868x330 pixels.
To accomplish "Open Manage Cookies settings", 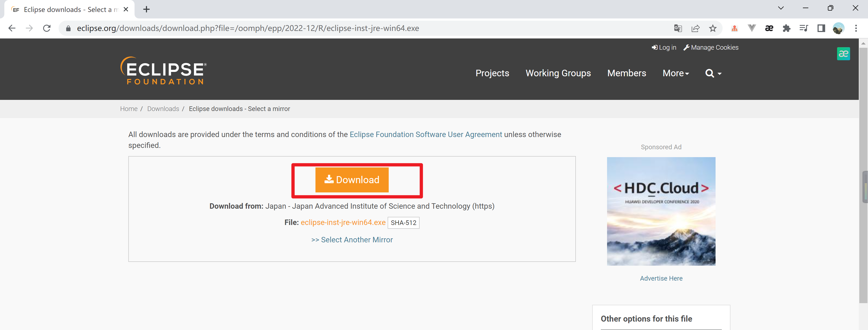I will pos(711,47).
